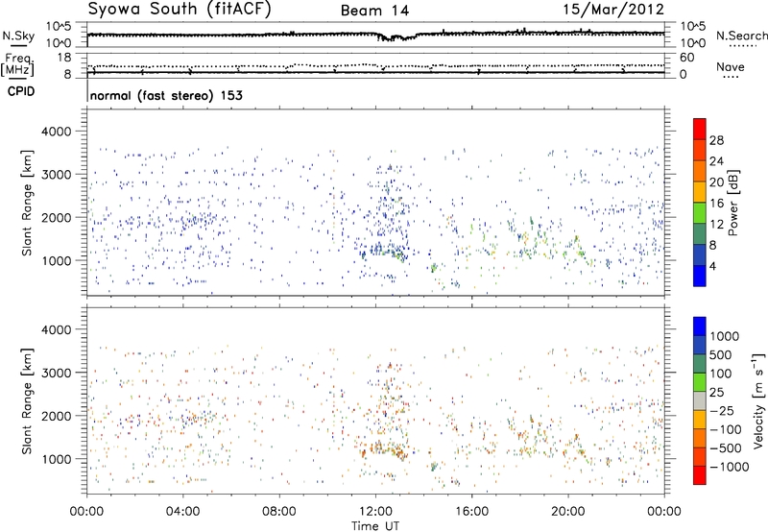Select the light green segment of the power colorbar

point(700,213)
